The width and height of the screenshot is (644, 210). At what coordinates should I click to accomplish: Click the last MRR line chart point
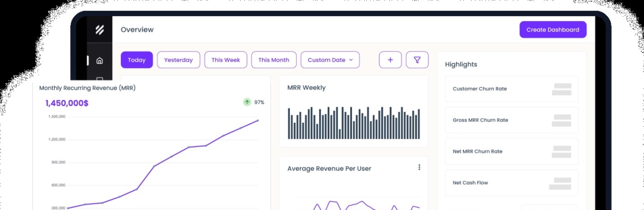[x=258, y=120]
